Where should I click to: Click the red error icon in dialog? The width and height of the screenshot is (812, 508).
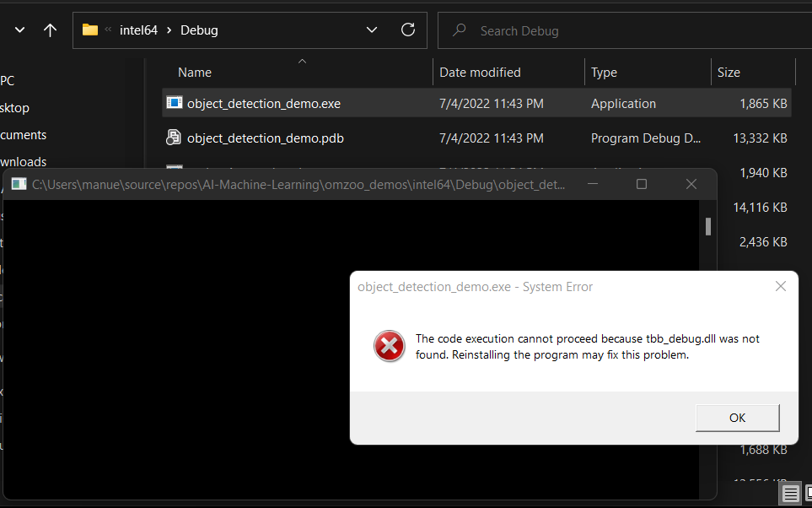coord(389,346)
